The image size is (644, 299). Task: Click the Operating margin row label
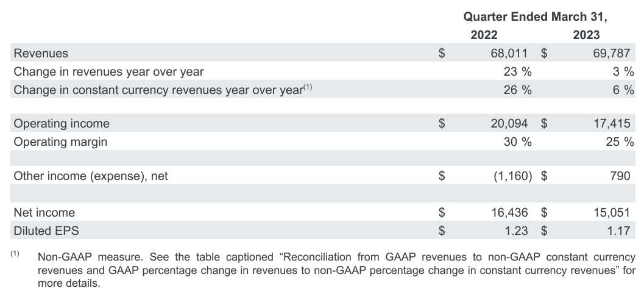[60, 142]
